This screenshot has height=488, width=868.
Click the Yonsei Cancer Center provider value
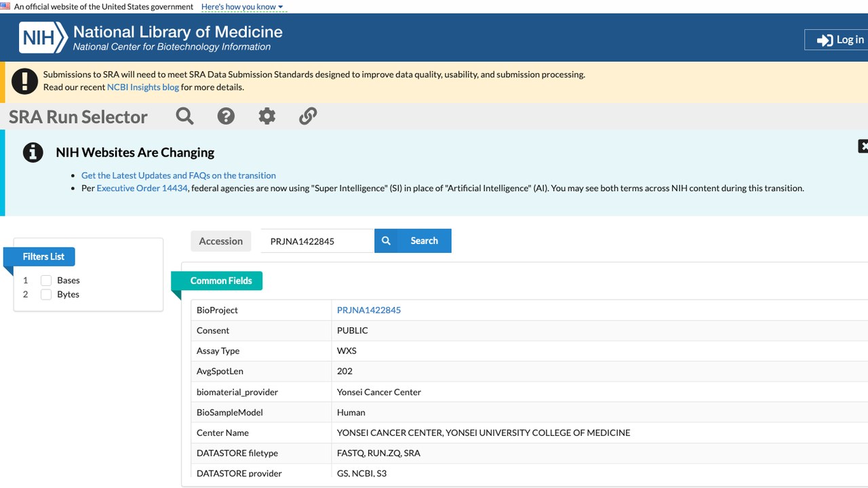[x=379, y=392]
